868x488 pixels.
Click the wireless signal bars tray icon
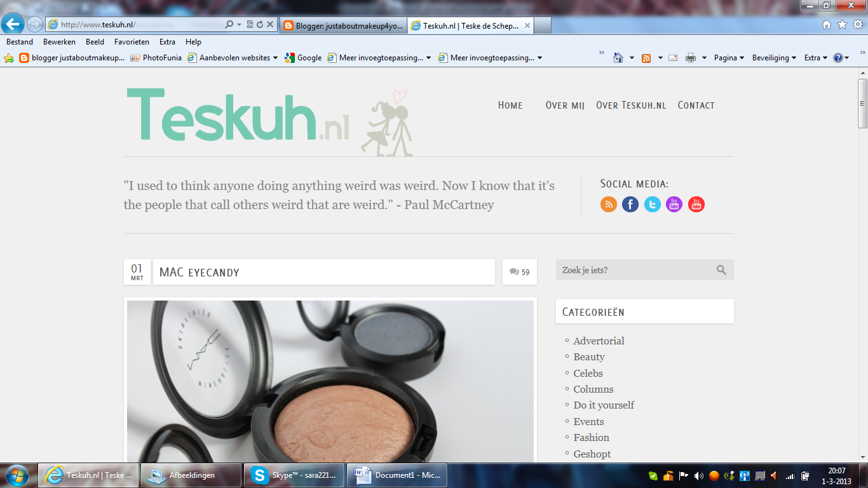tap(790, 475)
